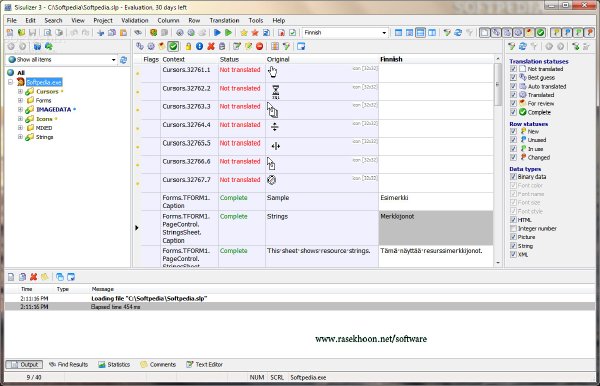Click the yellow pin row-status icon in main toolbar
Screen dimensions: 600x386
click(x=556, y=33)
